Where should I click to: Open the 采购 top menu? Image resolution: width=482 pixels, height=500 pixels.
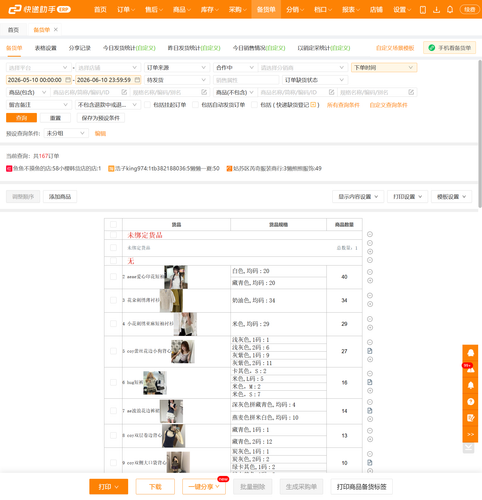tap(237, 9)
